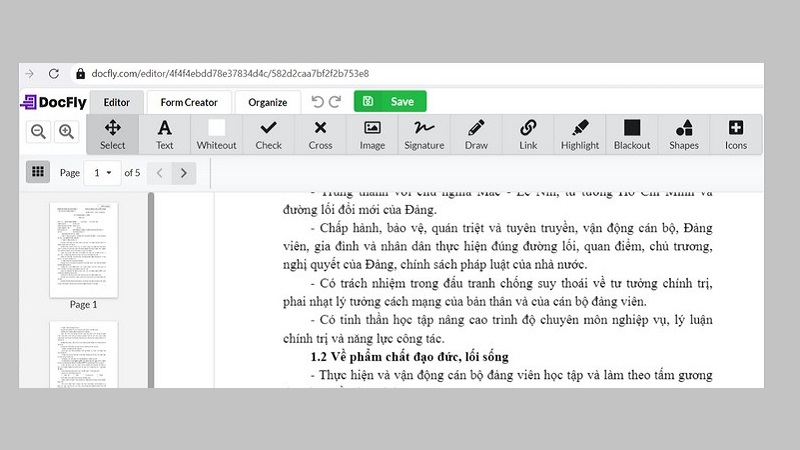Click the DocFly logo
The height and width of the screenshot is (450, 800).
pos(54,102)
